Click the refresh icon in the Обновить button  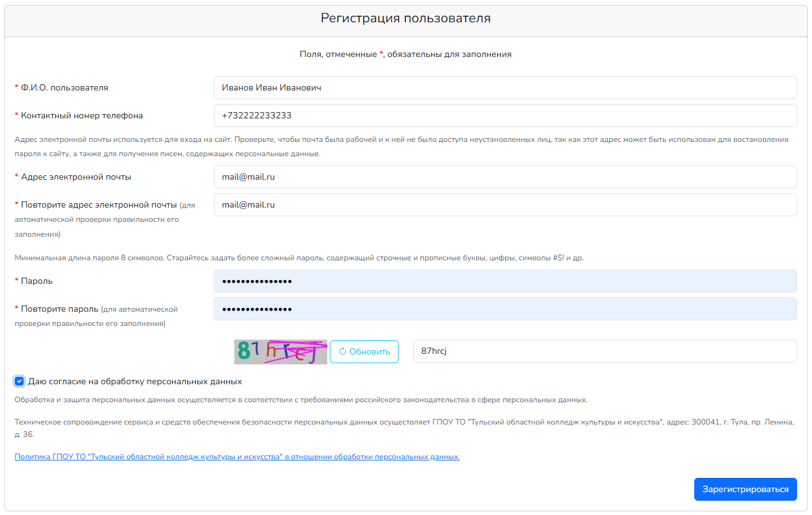[x=342, y=351]
